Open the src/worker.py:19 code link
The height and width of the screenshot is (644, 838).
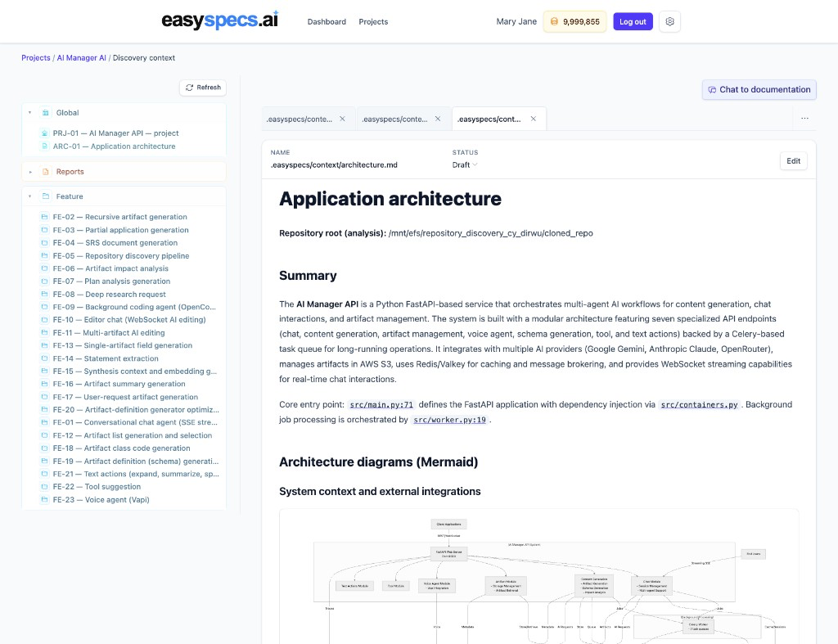(449, 420)
